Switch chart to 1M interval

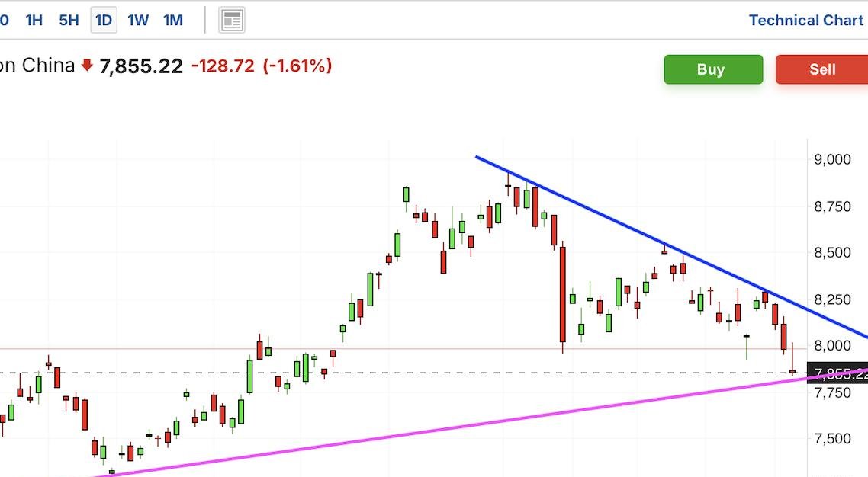[x=173, y=21]
